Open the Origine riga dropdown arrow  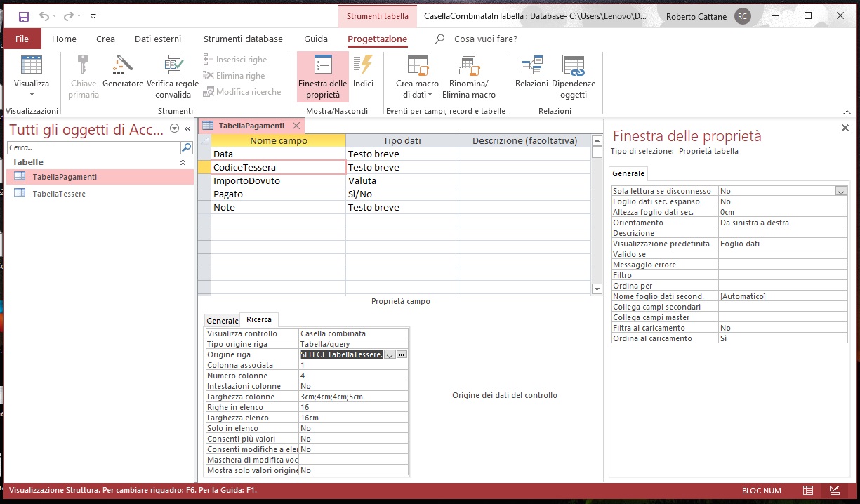[390, 354]
